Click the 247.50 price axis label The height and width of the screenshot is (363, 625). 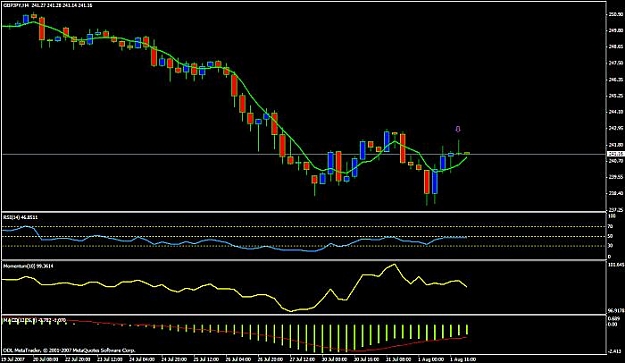coord(615,63)
